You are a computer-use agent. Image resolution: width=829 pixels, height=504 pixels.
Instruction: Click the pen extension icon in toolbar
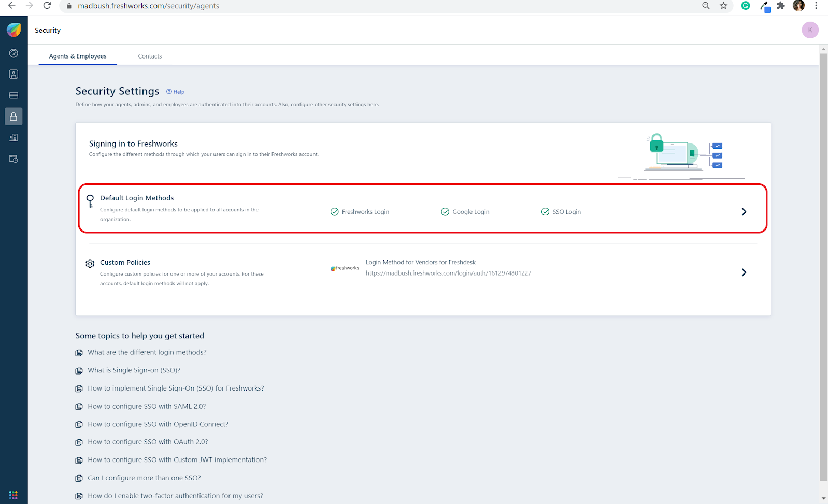765,6
